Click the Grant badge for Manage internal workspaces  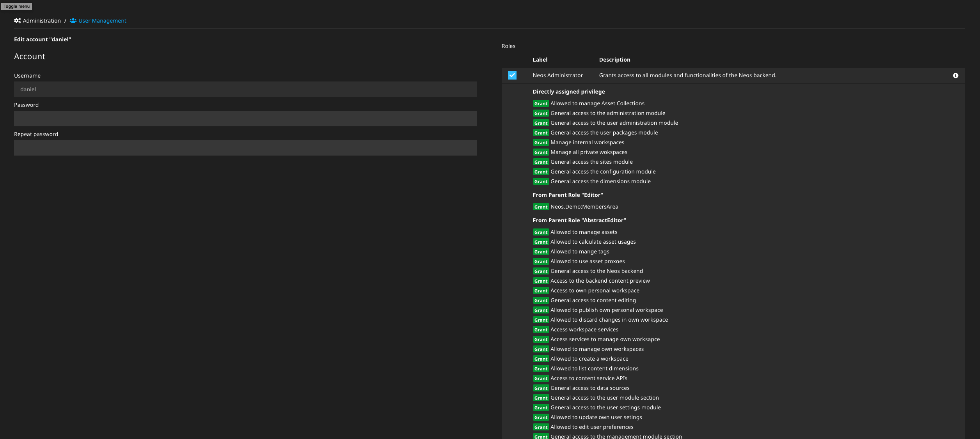(541, 143)
